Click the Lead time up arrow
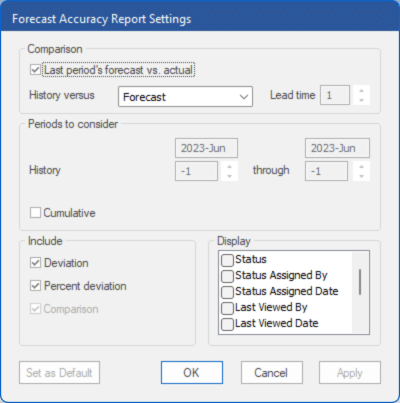Screen dimensions: 400x403 (x=361, y=91)
